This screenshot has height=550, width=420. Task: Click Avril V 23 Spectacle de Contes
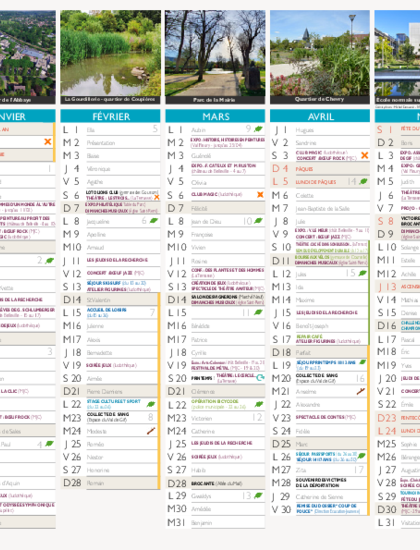point(326,417)
